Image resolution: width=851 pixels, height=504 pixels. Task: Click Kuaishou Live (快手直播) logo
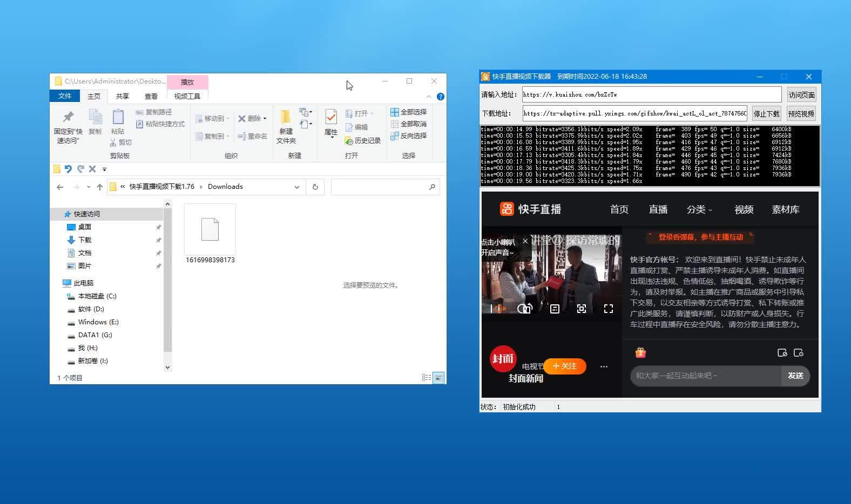(531, 209)
